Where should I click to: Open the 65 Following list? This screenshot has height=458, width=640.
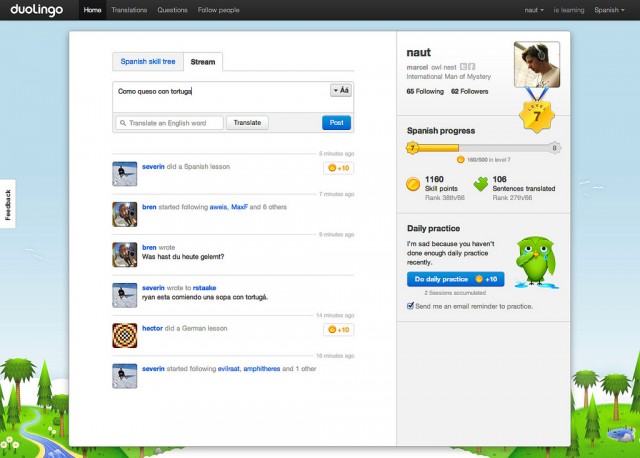(425, 91)
